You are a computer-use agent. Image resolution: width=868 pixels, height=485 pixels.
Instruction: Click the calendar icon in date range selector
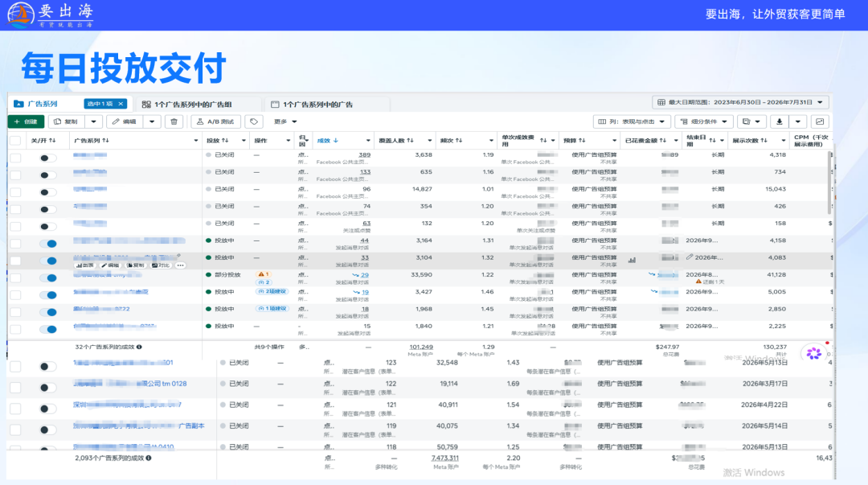pyautogui.click(x=661, y=102)
